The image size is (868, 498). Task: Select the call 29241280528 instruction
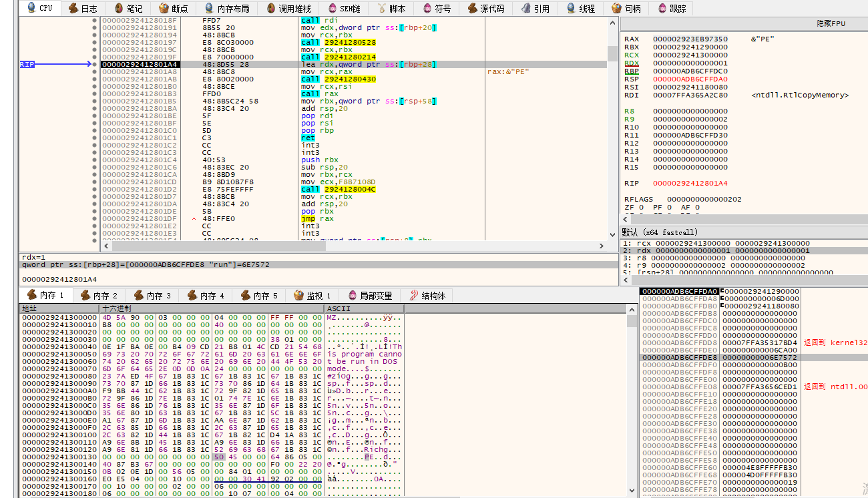point(339,42)
